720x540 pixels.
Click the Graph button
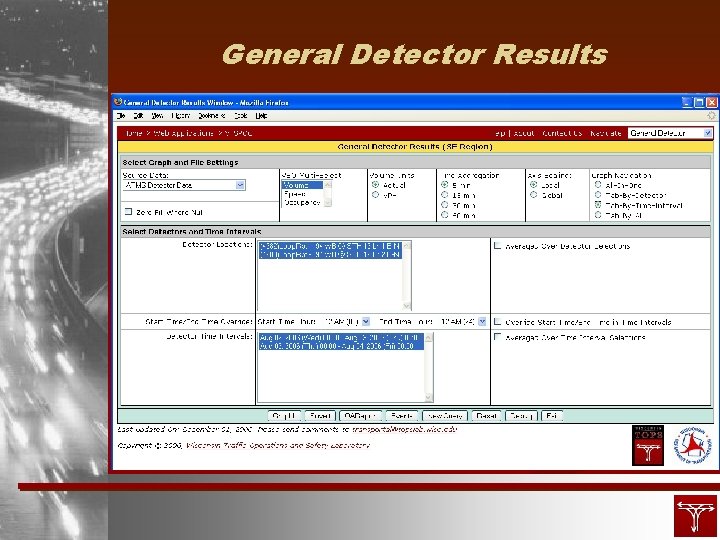(284, 416)
